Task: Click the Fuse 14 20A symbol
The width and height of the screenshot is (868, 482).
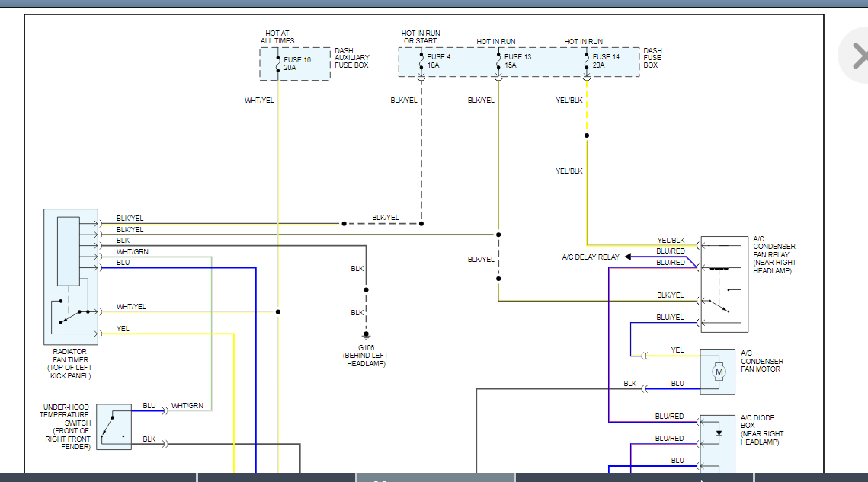Action: click(x=587, y=62)
